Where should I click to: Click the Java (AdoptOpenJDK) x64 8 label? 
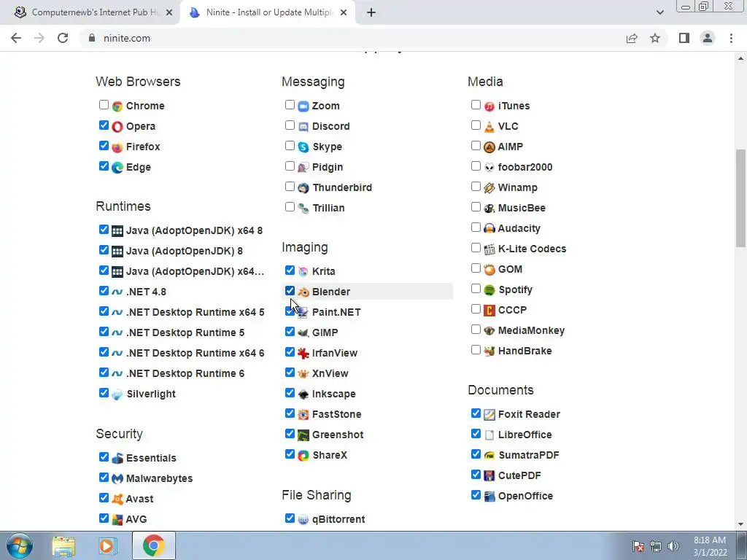(194, 230)
